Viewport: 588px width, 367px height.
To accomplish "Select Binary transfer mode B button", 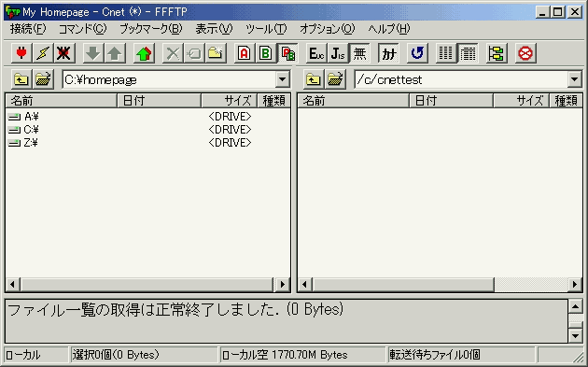I will (265, 53).
